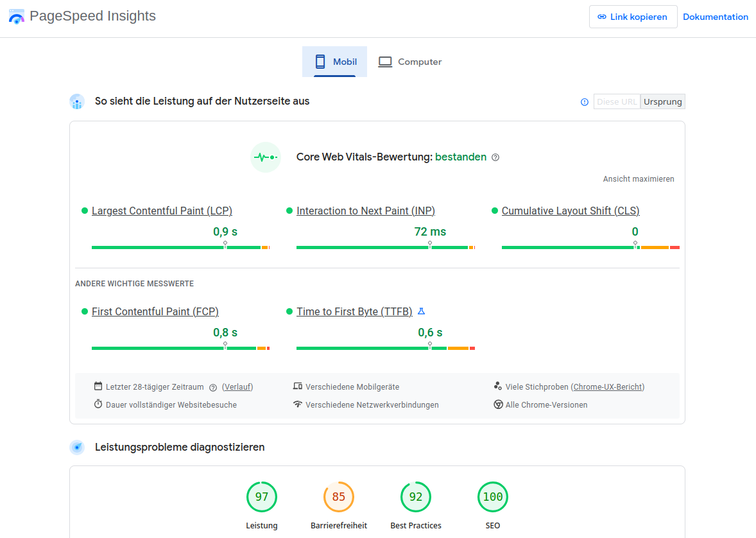The width and height of the screenshot is (756, 538).
Task: Open the Dokumentation link
Action: [715, 17]
